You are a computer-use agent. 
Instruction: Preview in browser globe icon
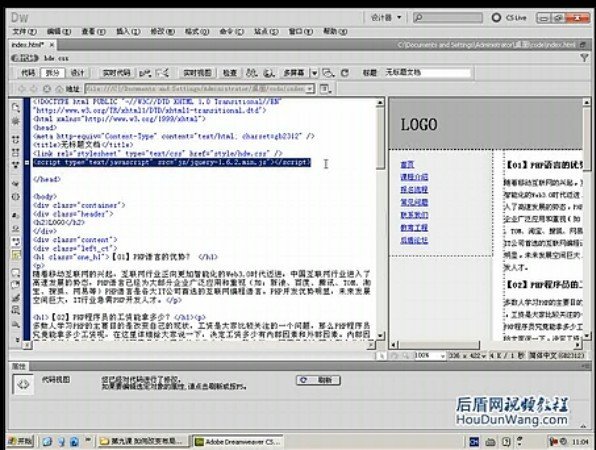(269, 73)
